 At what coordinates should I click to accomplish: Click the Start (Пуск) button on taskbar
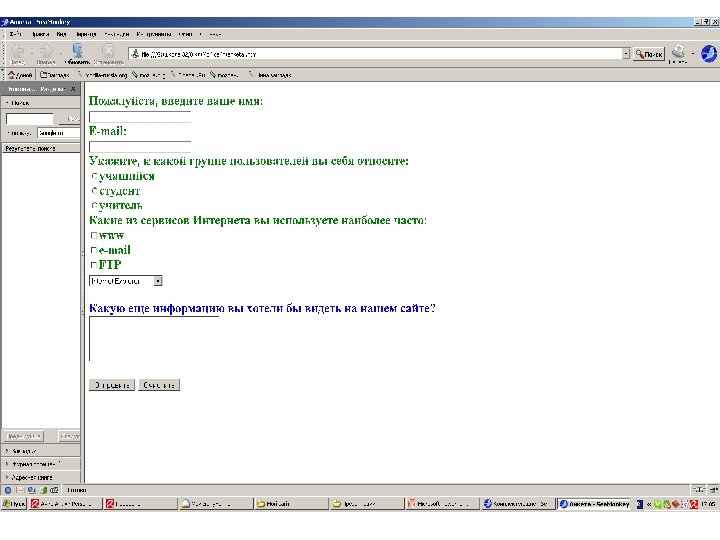pos(14,504)
